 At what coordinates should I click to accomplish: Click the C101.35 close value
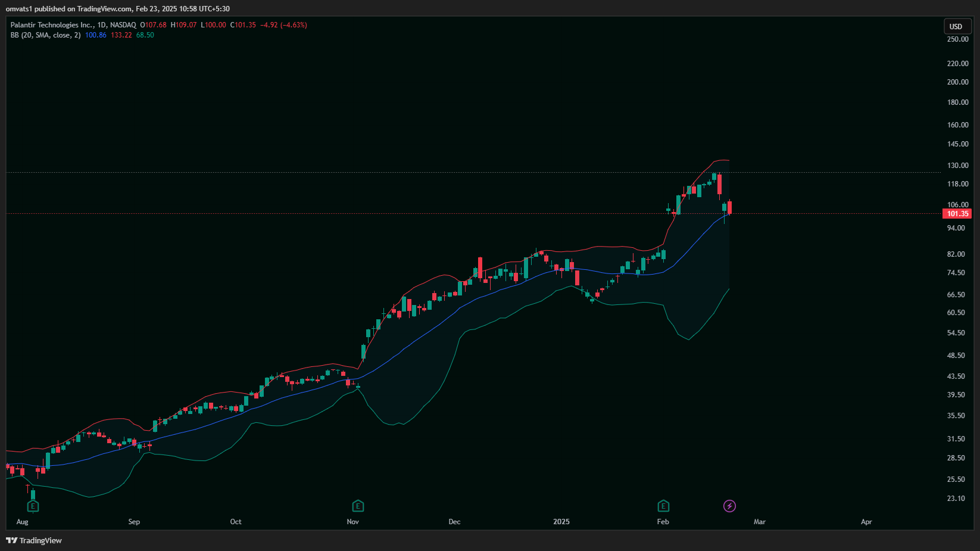click(243, 25)
